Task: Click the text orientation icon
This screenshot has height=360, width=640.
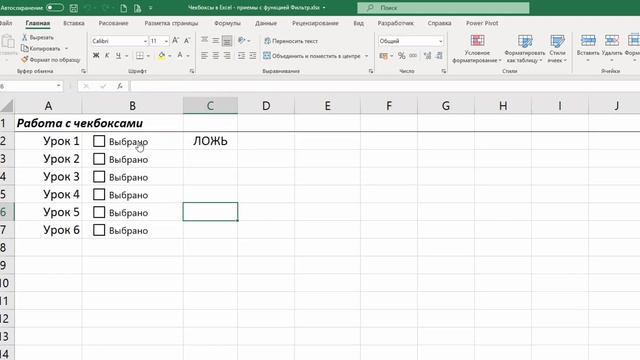Action: (242, 40)
